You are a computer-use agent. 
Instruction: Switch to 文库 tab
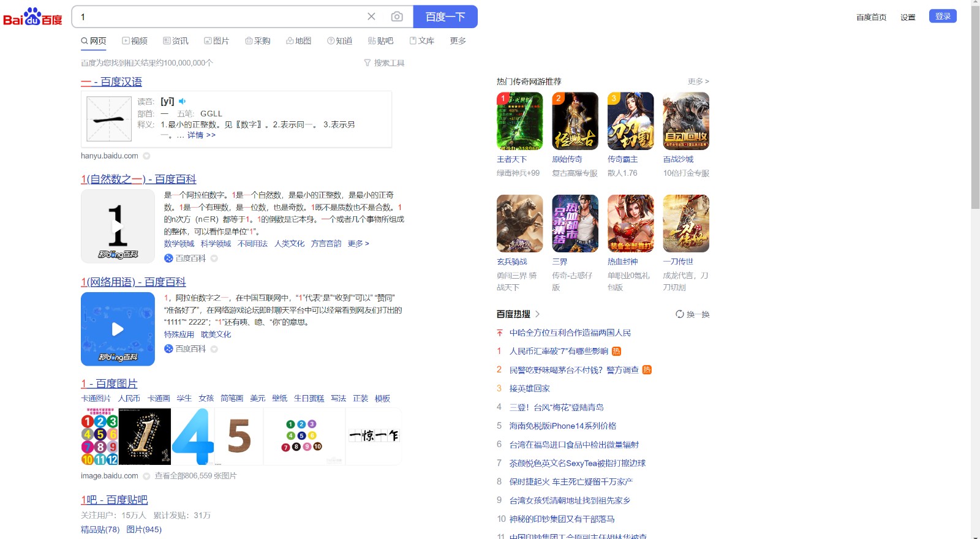tap(422, 41)
